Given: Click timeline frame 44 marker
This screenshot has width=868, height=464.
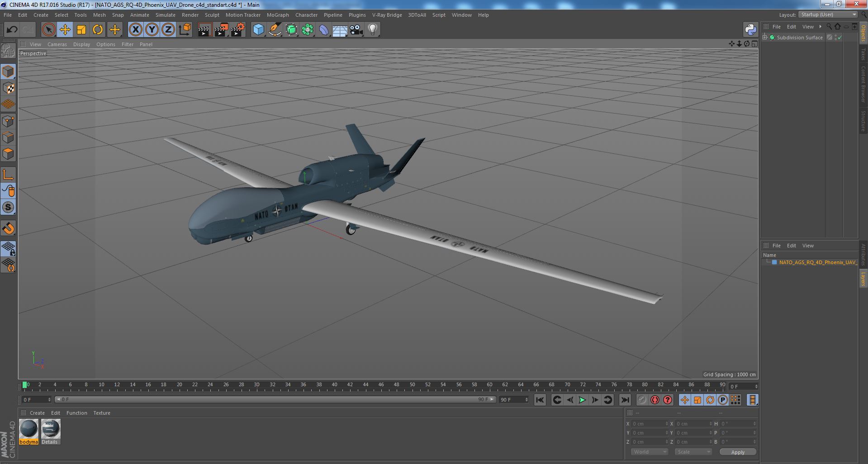Looking at the screenshot, I should point(365,385).
